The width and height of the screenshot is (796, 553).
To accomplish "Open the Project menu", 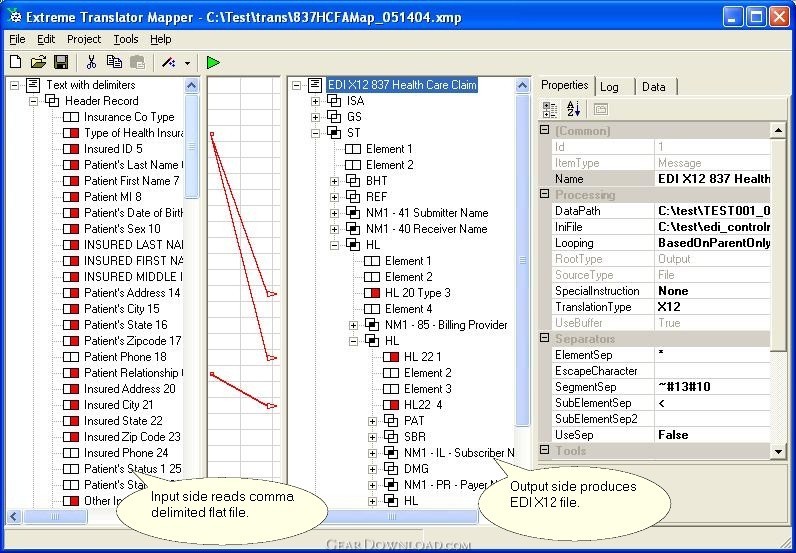I will tap(84, 39).
